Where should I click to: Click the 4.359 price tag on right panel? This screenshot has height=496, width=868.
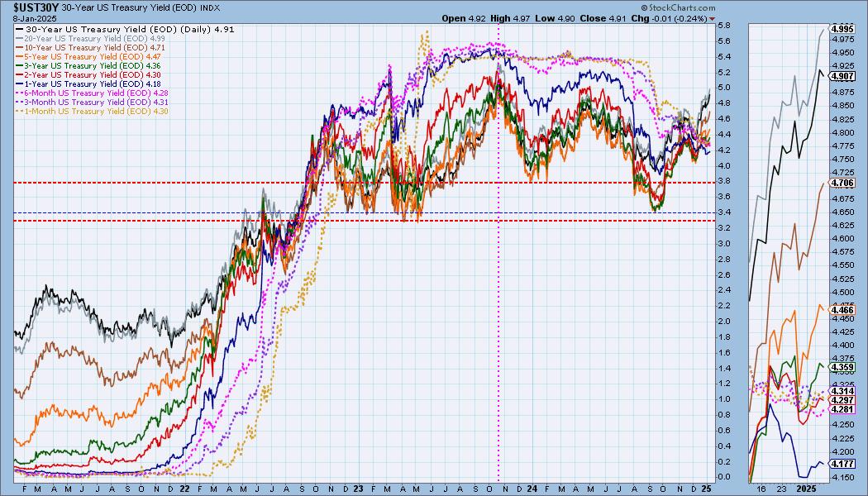pyautogui.click(x=842, y=367)
